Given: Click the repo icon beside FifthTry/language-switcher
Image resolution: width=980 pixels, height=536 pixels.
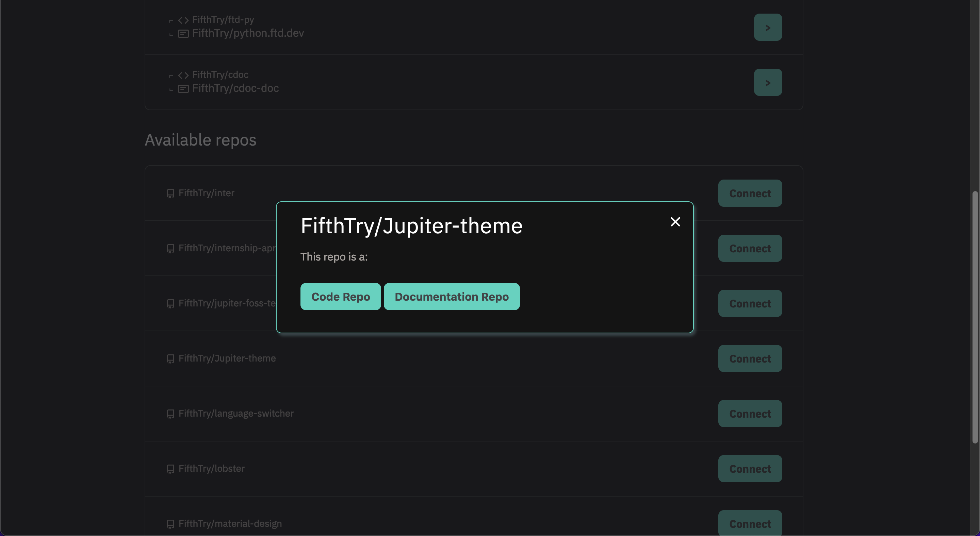Looking at the screenshot, I should coord(170,414).
